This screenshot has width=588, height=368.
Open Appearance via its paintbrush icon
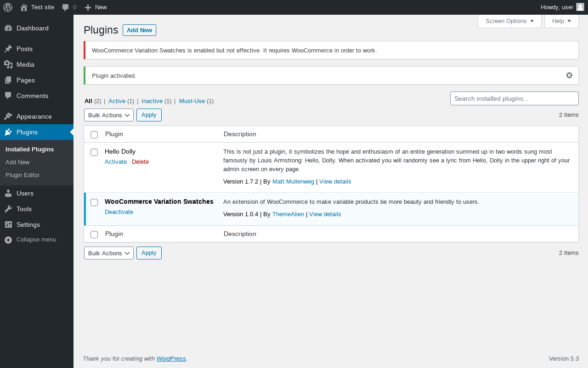[x=8, y=116]
